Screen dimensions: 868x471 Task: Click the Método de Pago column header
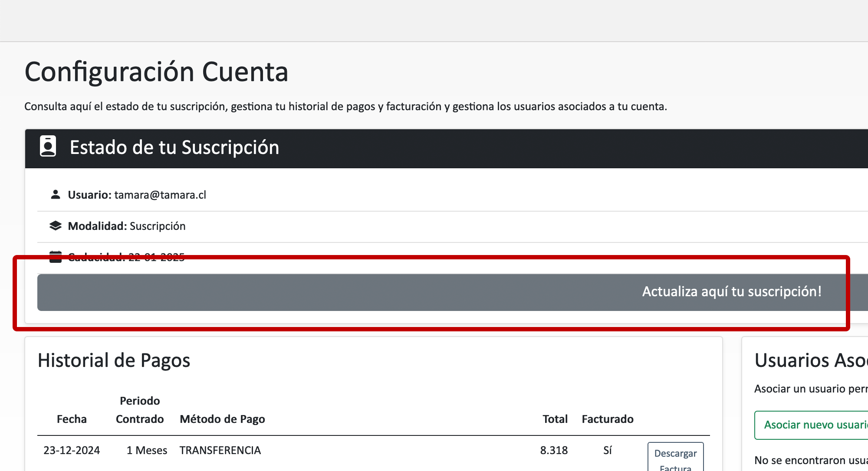tap(222, 419)
